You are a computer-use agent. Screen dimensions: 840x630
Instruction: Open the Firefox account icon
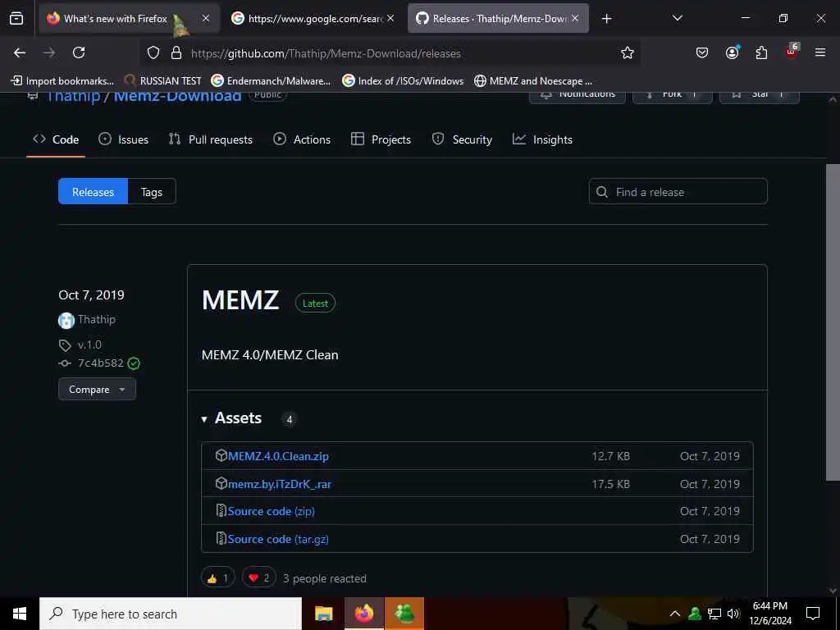(x=733, y=52)
